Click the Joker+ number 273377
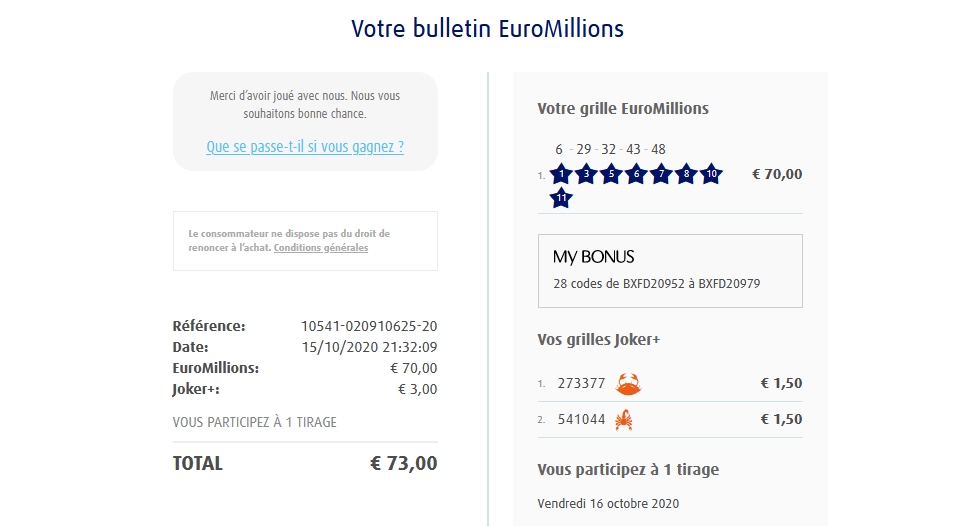The height and width of the screenshot is (526, 975). pyautogui.click(x=581, y=383)
